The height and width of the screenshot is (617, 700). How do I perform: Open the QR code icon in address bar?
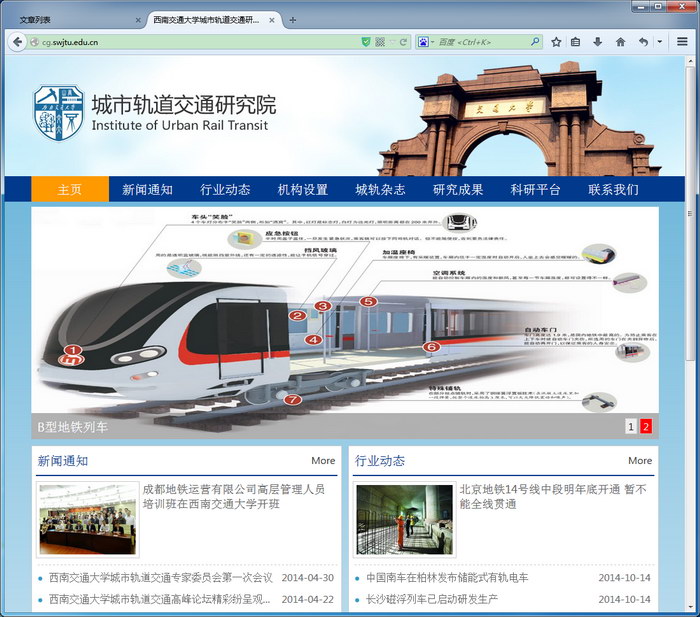380,42
